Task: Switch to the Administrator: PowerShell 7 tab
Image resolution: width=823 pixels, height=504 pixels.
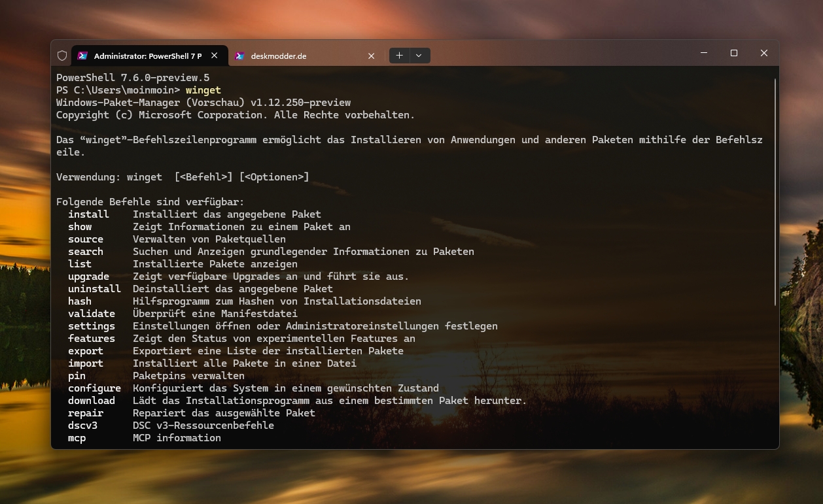Action: 147,56
